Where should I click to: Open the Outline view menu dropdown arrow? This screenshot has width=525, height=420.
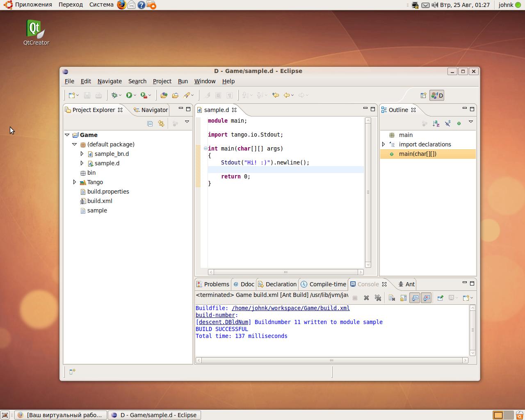[471, 122]
